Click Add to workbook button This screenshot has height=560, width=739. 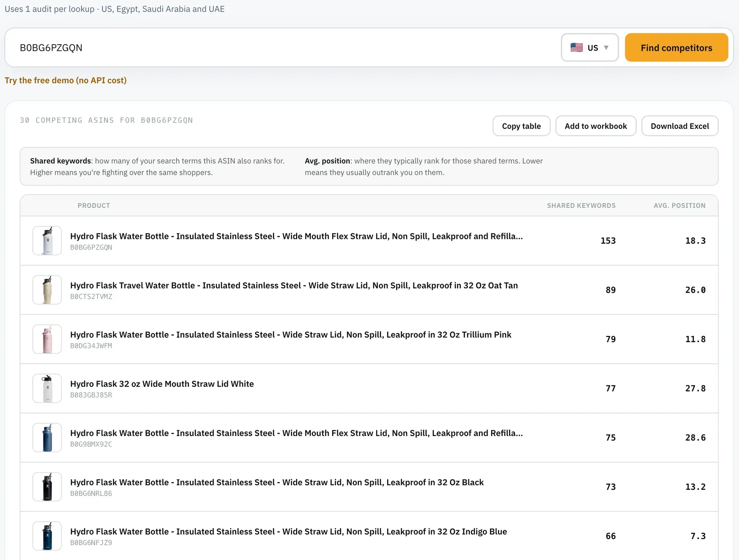[596, 126]
